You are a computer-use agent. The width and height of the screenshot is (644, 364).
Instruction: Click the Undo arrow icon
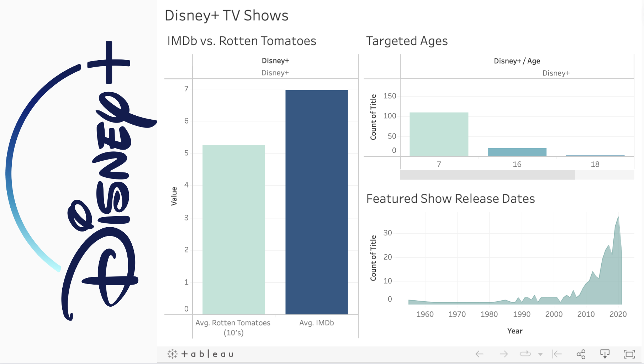click(480, 354)
